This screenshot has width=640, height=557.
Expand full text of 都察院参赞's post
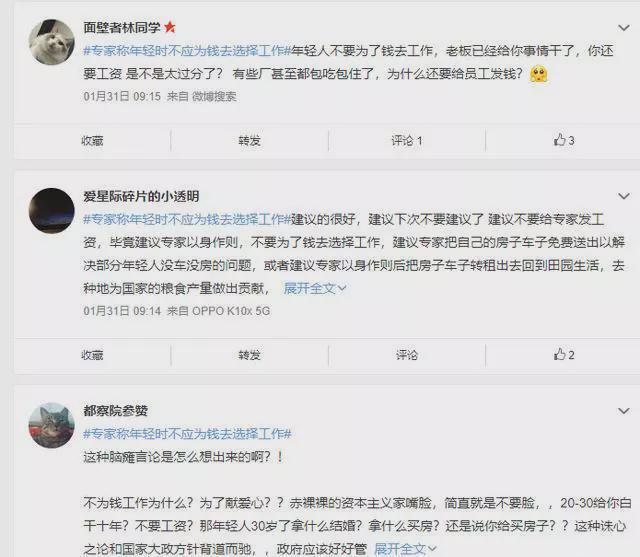405,549
